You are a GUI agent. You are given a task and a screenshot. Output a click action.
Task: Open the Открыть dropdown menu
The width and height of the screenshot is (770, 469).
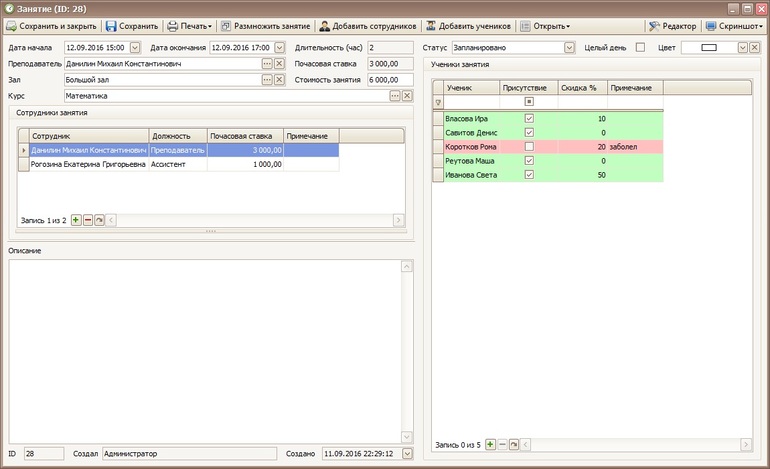545,26
